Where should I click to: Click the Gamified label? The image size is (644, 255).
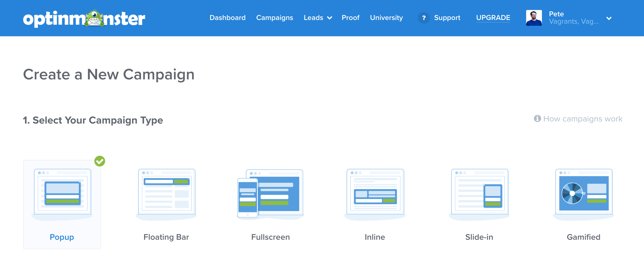coord(583,237)
